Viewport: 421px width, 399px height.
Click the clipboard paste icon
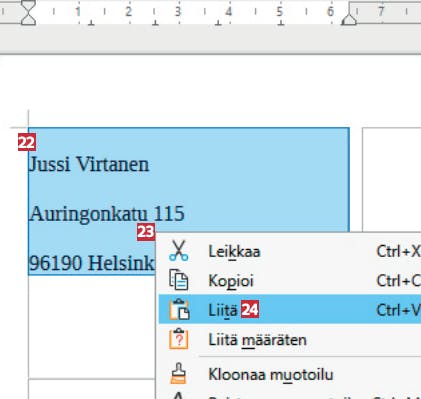(179, 309)
